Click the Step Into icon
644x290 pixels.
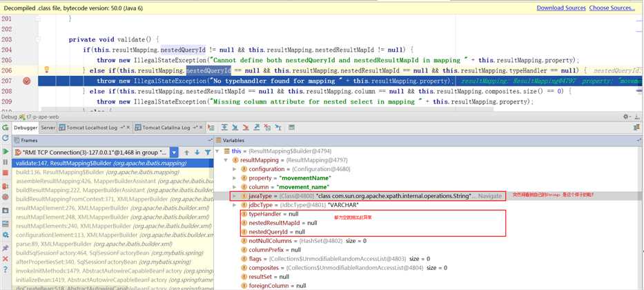click(235, 128)
